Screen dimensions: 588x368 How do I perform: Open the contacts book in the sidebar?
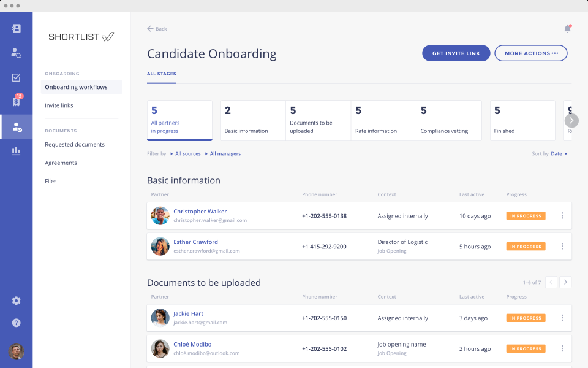(16, 28)
